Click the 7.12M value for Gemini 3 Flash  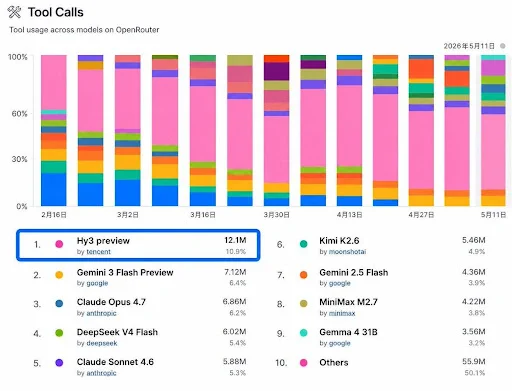pos(235,272)
